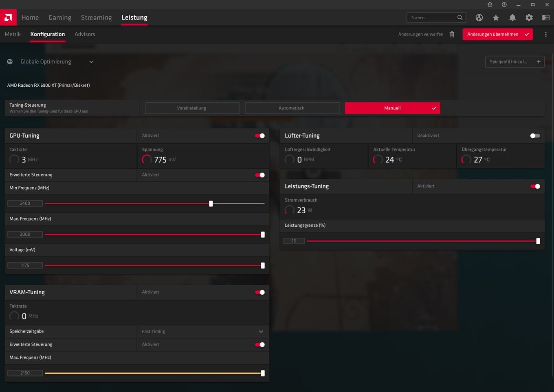Open the three-dot more options menu

click(x=546, y=34)
